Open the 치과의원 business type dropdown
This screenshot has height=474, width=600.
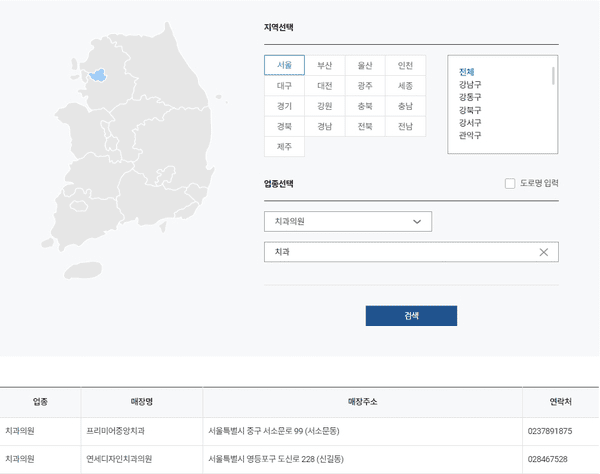(348, 222)
